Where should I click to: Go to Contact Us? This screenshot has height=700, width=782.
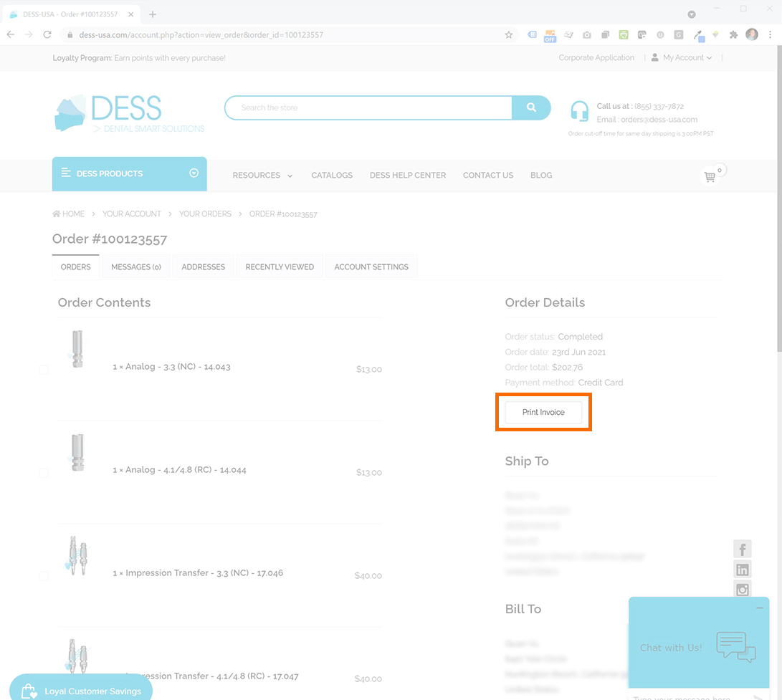(x=487, y=176)
